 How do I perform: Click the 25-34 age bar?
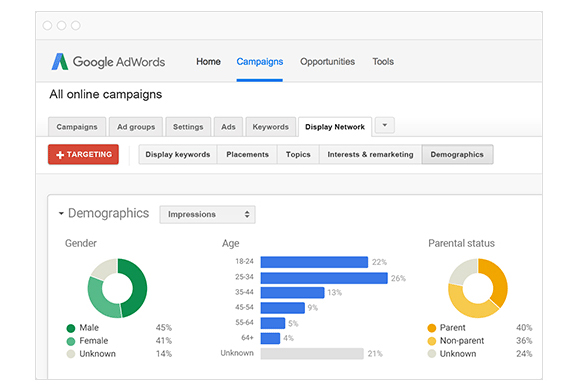tap(324, 278)
